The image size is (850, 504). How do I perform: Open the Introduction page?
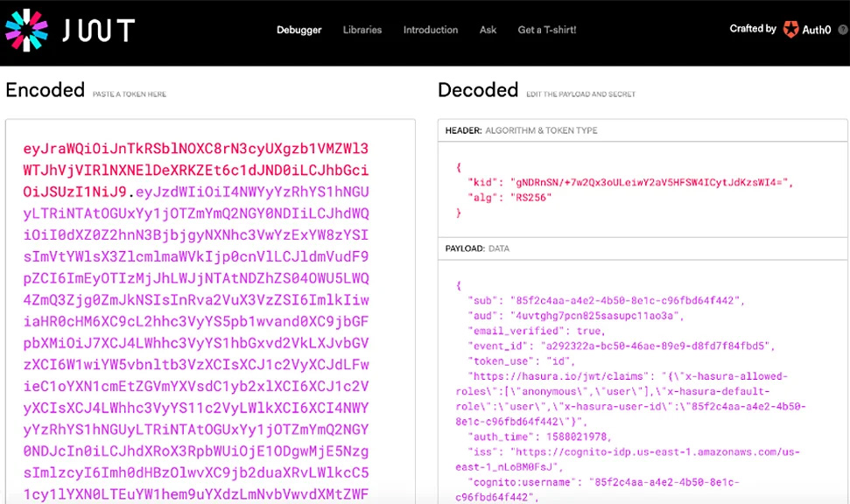tap(431, 30)
